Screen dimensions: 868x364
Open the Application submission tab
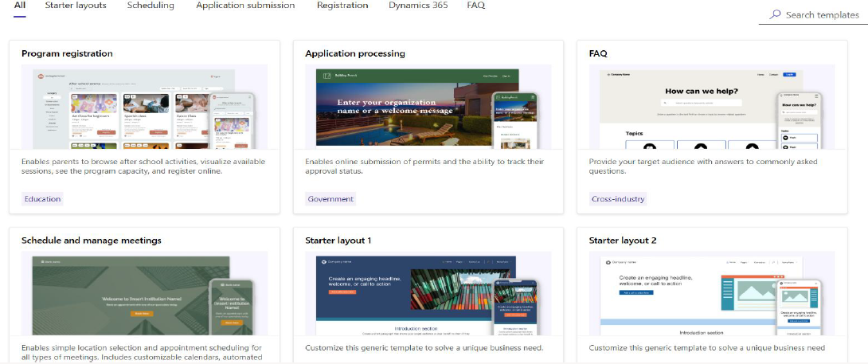tap(245, 6)
